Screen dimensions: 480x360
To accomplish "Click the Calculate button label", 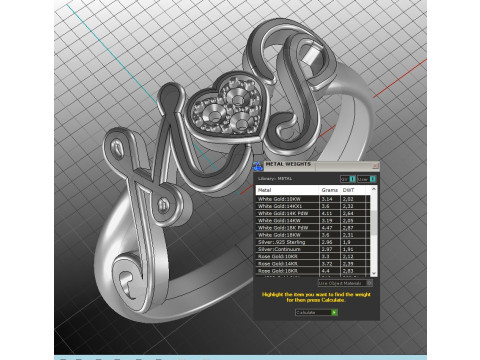I will pos(306,312).
